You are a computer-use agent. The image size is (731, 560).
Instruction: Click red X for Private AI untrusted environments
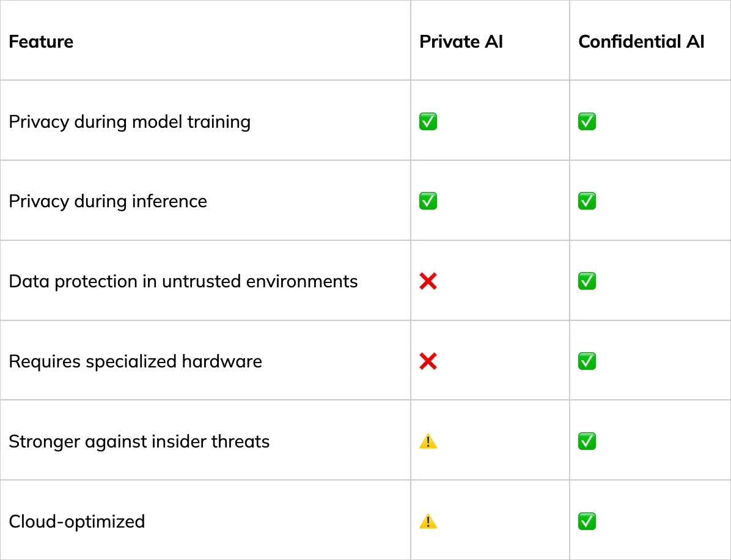click(x=428, y=281)
